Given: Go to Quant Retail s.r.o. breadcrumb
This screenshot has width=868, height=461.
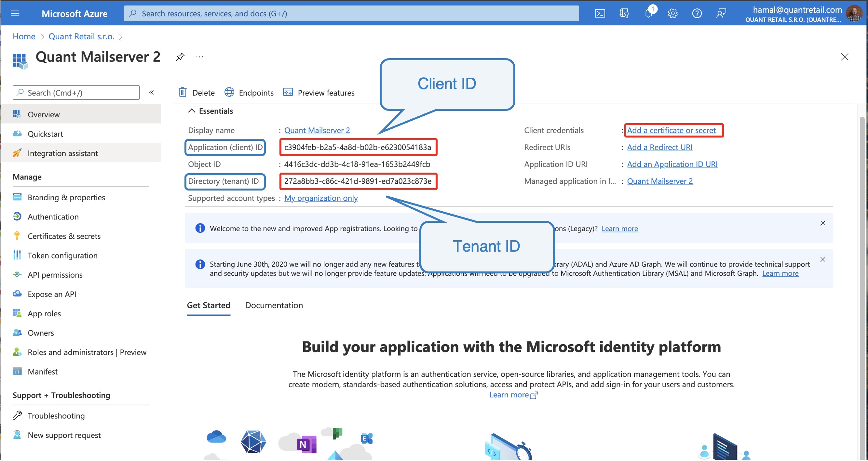Looking at the screenshot, I should tap(82, 36).
